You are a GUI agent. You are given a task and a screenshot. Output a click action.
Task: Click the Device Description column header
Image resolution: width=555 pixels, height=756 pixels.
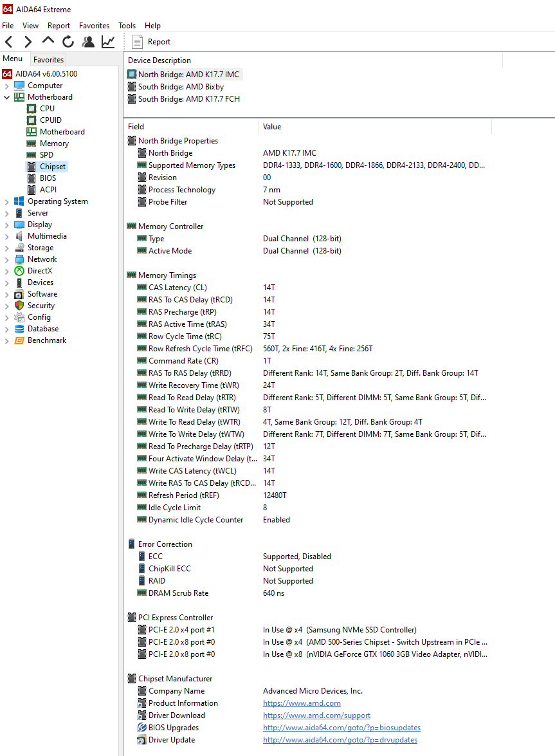pos(313,60)
